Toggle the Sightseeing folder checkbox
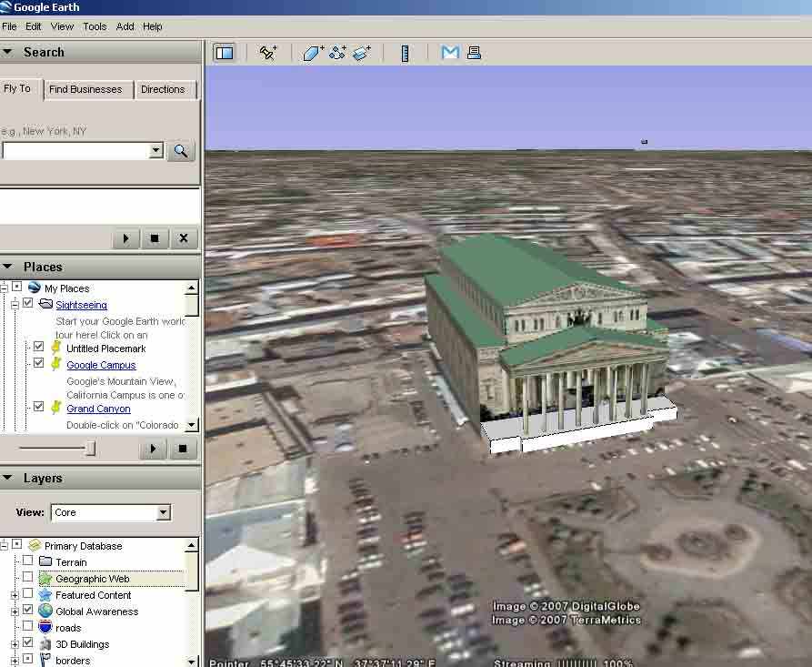 pos(28,303)
